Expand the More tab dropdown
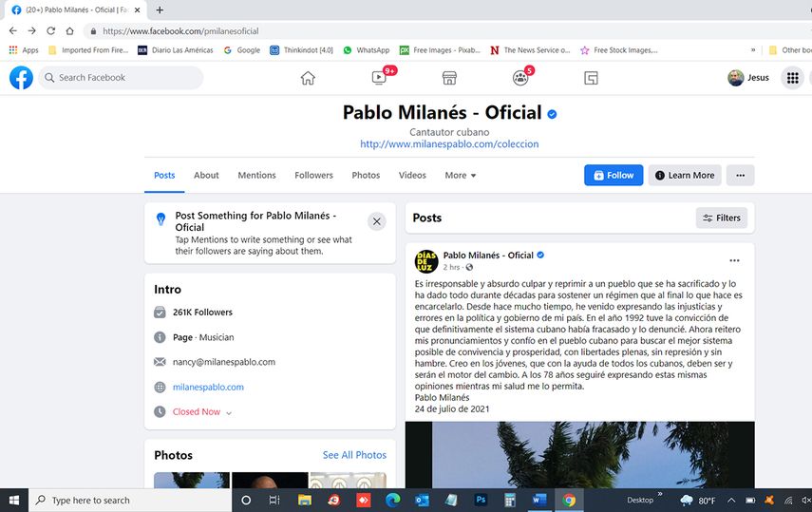 (x=461, y=175)
